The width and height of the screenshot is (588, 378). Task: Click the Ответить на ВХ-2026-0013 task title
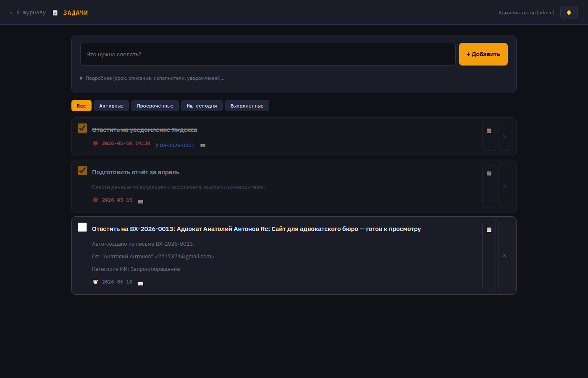point(256,229)
